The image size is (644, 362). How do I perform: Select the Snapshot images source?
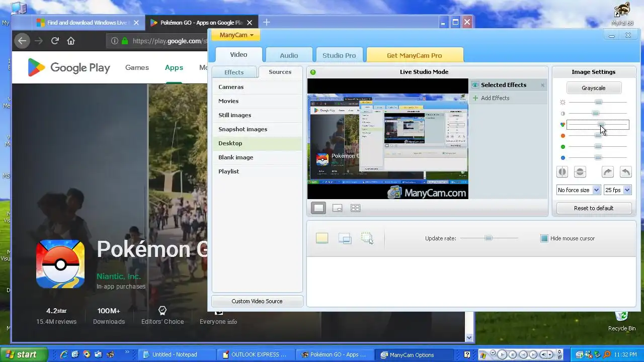257,129
